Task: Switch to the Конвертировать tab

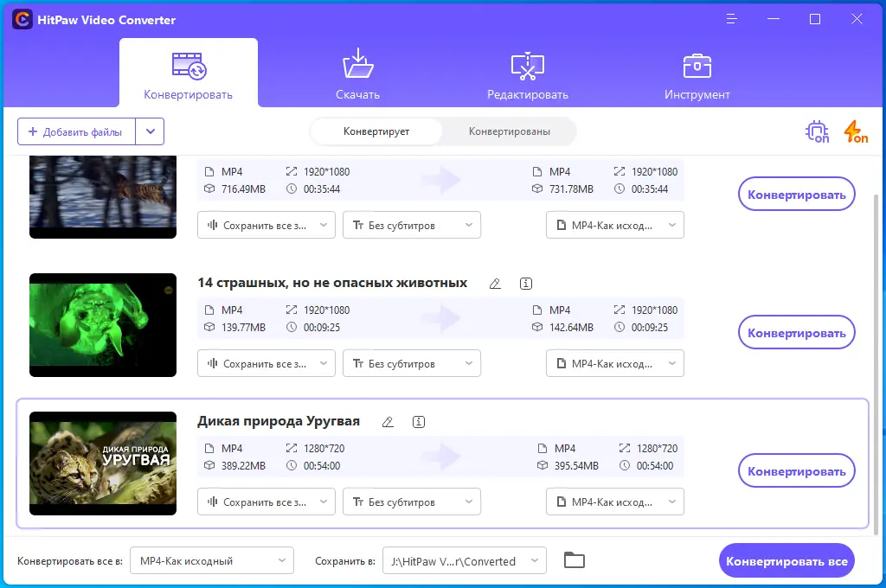Action: tap(188, 73)
